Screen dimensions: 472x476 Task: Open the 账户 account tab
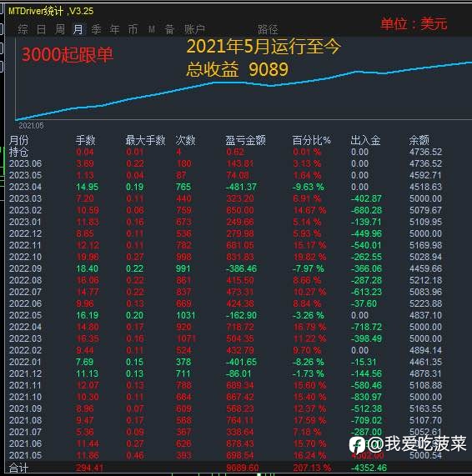point(194,29)
